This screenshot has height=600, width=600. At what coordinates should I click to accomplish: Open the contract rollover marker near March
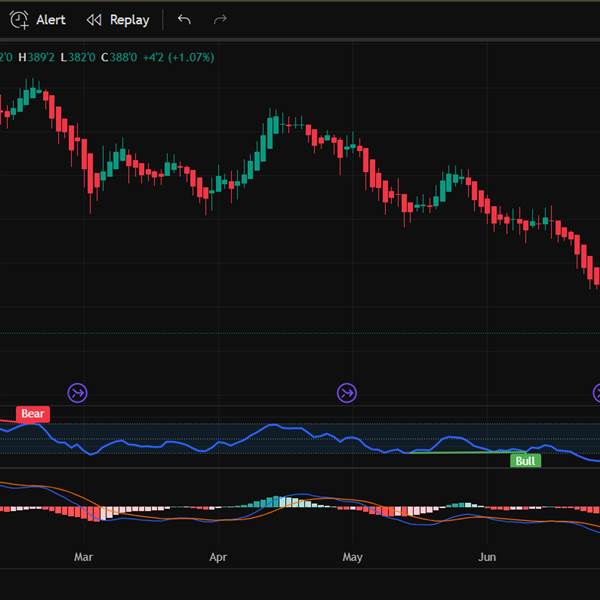click(x=78, y=393)
